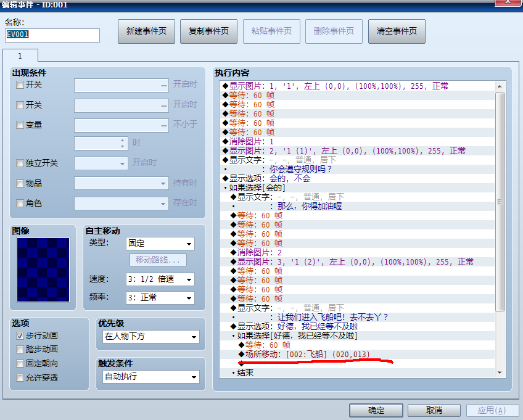Click the command list scroll up arrow

[500, 86]
